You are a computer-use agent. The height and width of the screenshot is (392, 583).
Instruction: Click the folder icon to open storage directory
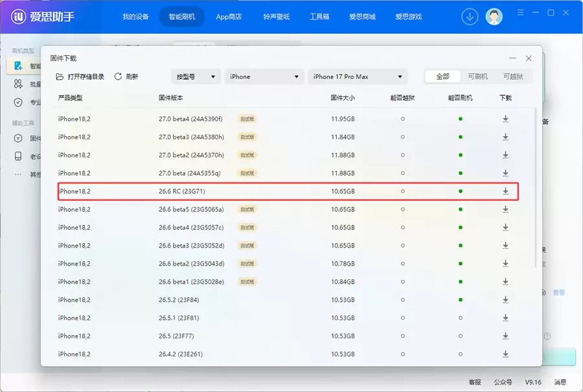tap(60, 76)
